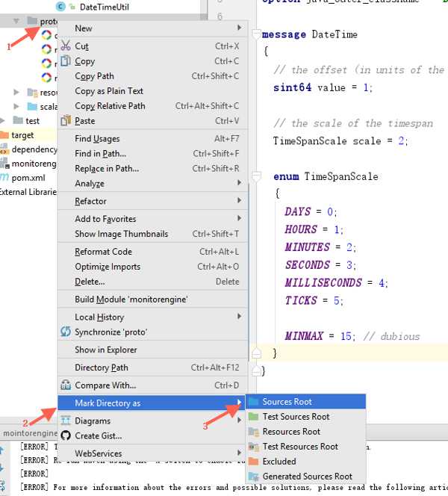Open the New submenu arrow
Image resolution: width=448 pixels, height=496 pixels.
click(240, 28)
